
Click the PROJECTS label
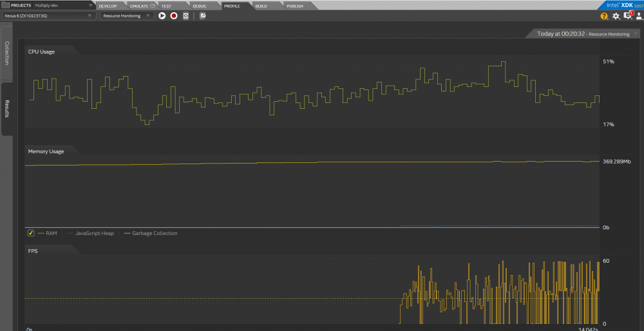click(x=21, y=5)
